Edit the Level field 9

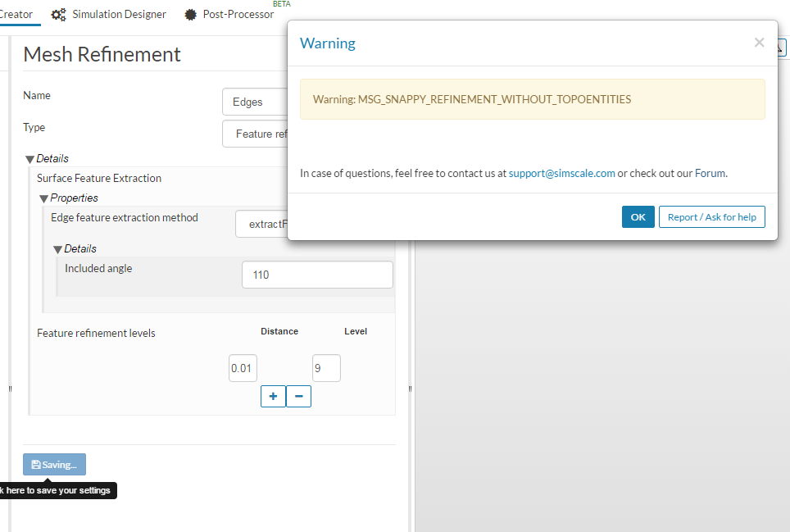326,368
